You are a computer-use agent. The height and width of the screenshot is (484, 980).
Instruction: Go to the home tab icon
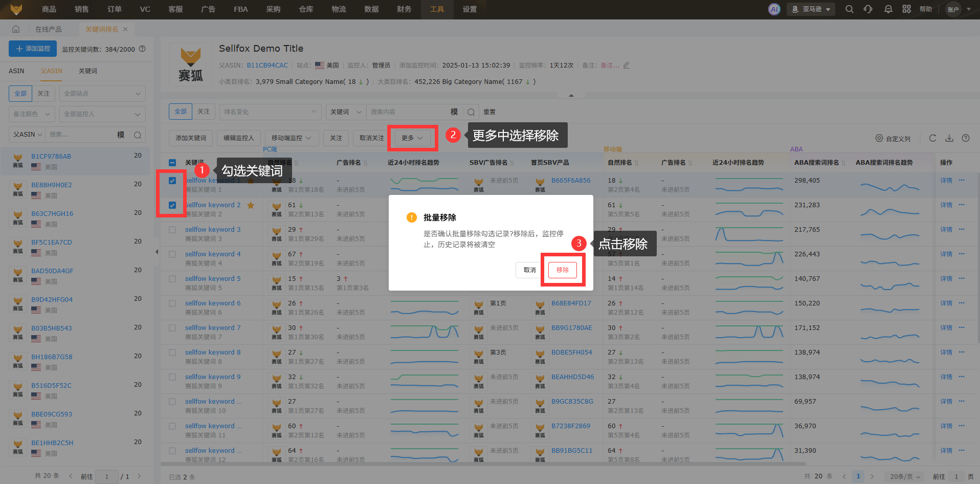pos(16,29)
